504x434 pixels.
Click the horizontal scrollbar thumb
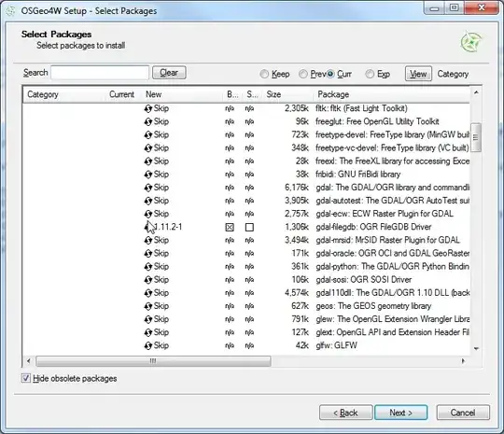[153, 361]
